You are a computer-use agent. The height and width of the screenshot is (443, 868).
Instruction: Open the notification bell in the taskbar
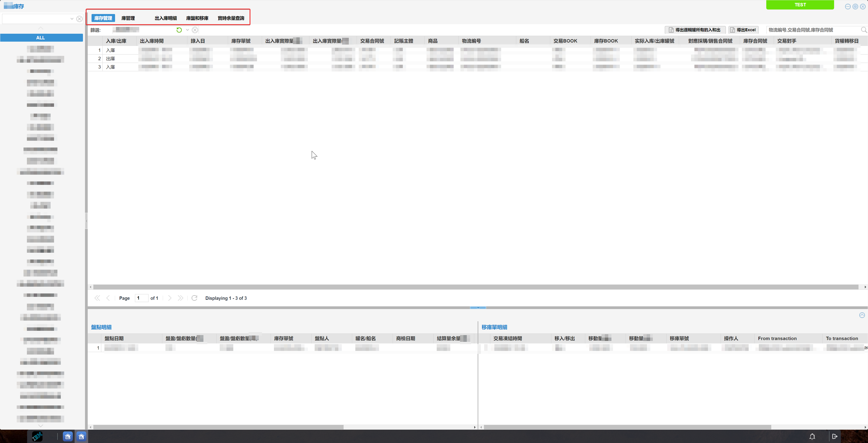[x=812, y=436]
